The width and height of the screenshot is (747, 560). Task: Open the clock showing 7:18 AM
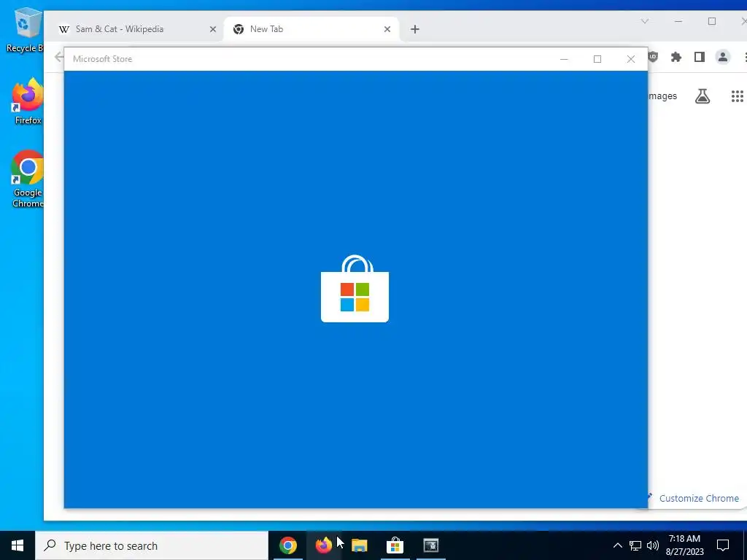point(684,545)
